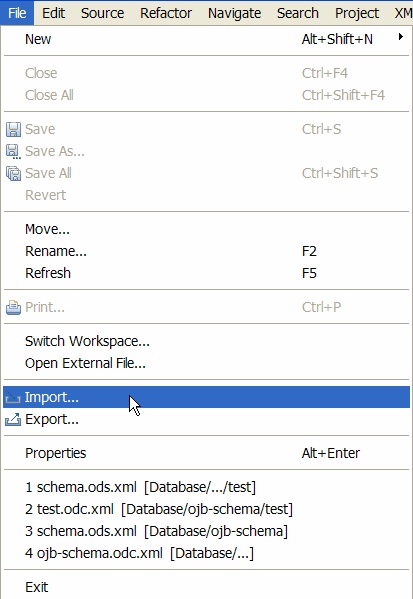413x599 pixels.
Task: Choose New from the File menu
Action: [x=206, y=39]
